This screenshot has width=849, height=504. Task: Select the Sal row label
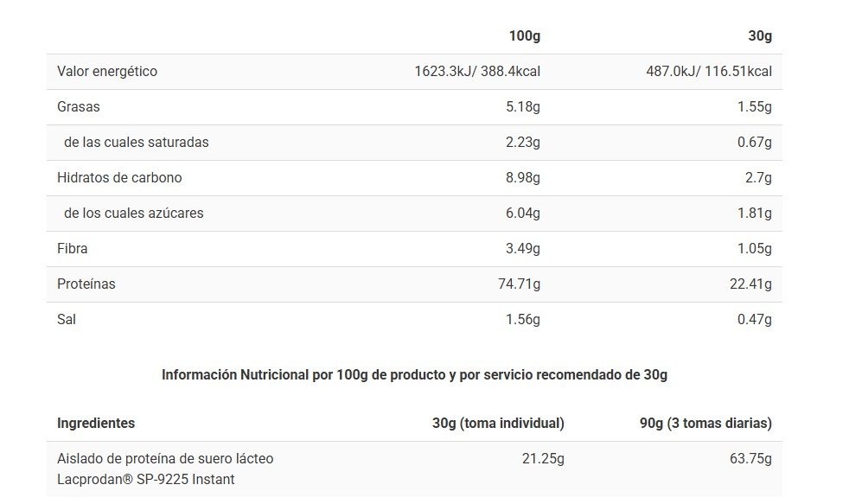[67, 320]
